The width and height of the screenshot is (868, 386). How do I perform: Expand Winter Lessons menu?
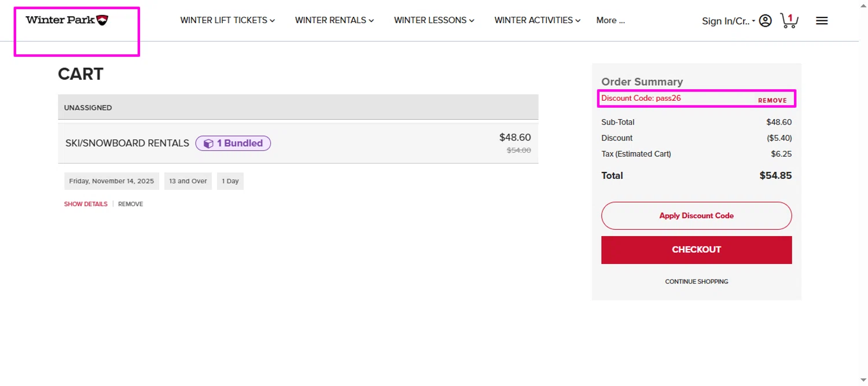tap(434, 20)
